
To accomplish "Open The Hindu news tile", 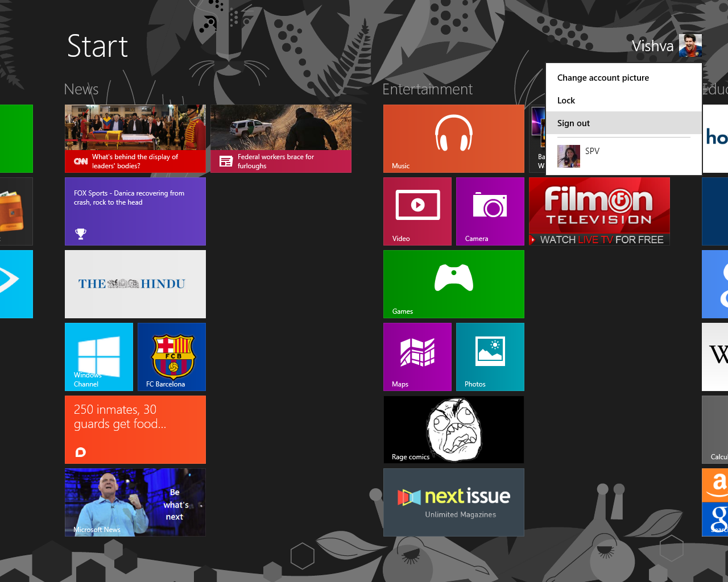I will 135,284.
